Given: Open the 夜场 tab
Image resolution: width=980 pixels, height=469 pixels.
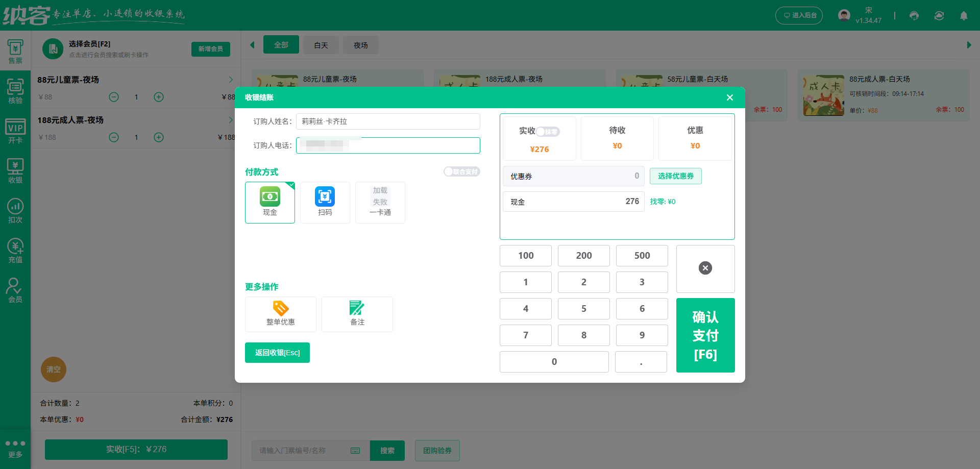Looking at the screenshot, I should tap(361, 45).
